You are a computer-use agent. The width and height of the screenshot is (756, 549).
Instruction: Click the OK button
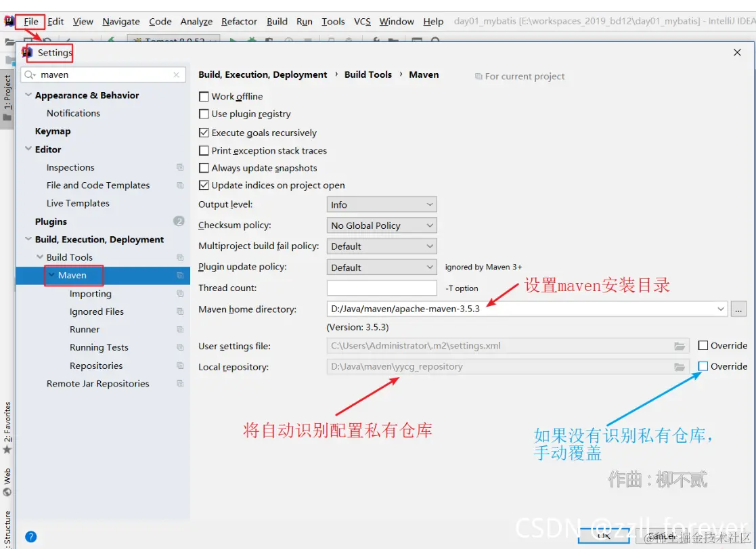click(604, 536)
